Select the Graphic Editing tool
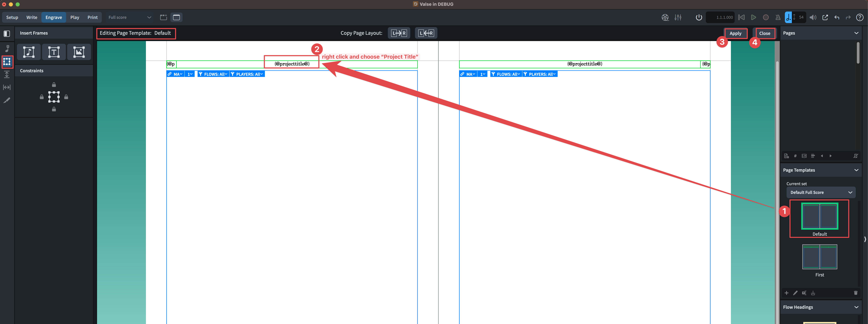The height and width of the screenshot is (324, 868). pyautogui.click(x=7, y=100)
